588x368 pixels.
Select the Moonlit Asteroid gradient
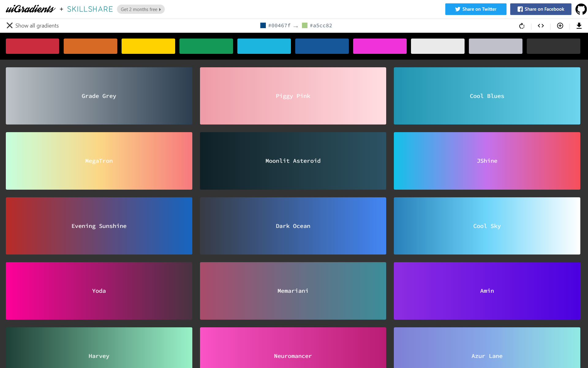click(x=293, y=161)
